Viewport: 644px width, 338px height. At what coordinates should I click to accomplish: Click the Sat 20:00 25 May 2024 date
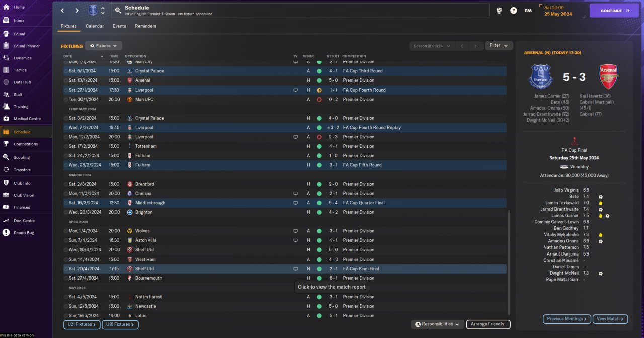(558, 11)
